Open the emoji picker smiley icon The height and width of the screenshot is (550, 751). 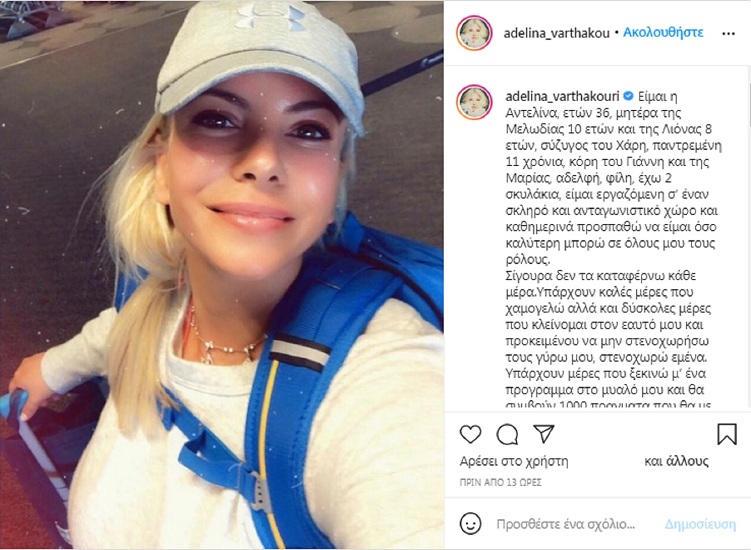pyautogui.click(x=470, y=524)
